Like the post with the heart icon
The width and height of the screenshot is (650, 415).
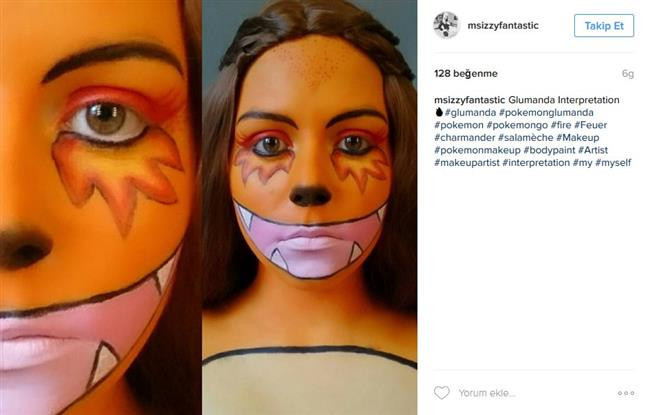pos(441,393)
